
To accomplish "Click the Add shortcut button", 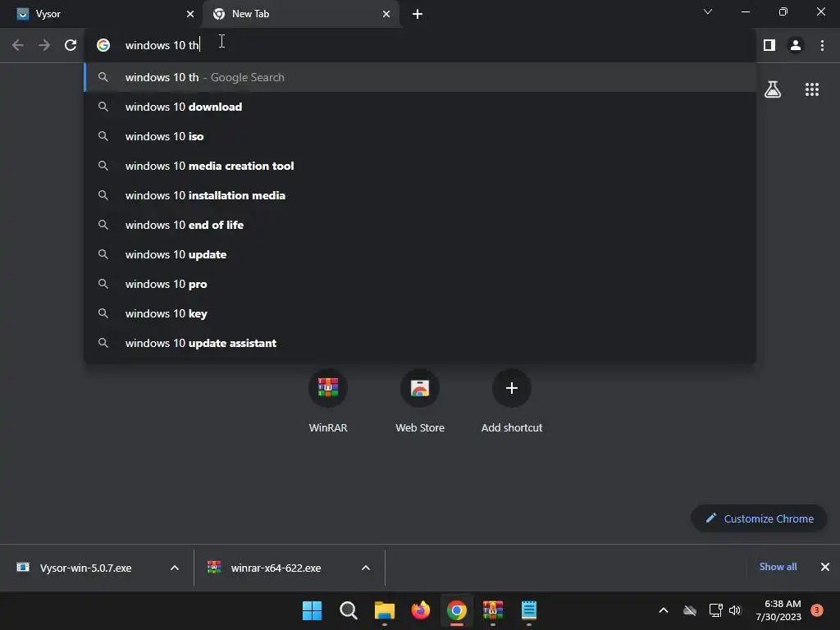I will [512, 400].
